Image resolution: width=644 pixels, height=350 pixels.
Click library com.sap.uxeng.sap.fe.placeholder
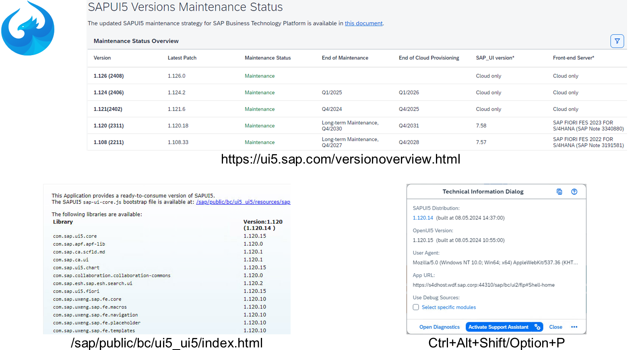click(97, 323)
